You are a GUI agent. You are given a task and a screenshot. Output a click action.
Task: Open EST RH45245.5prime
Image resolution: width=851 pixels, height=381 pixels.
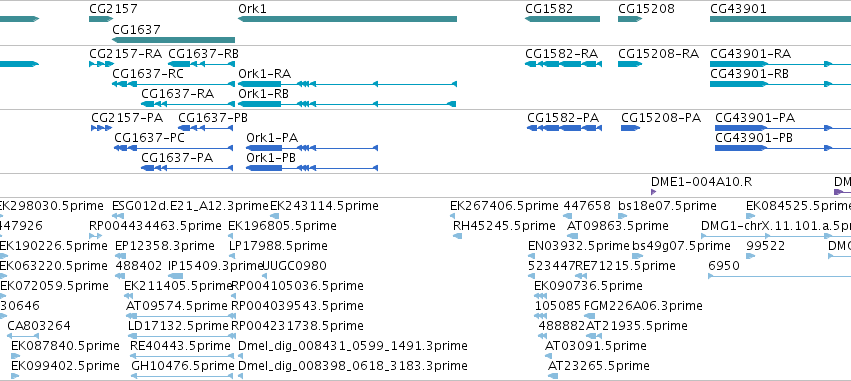[x=504, y=226]
